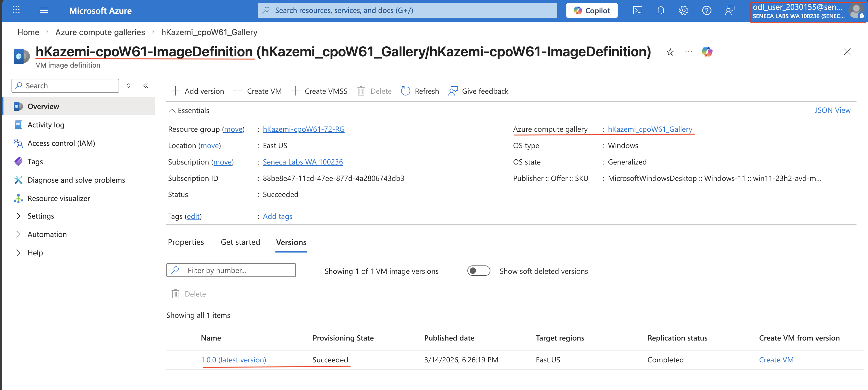Image resolution: width=868 pixels, height=390 pixels.
Task: Click Create VM link in version row
Action: [x=776, y=360]
